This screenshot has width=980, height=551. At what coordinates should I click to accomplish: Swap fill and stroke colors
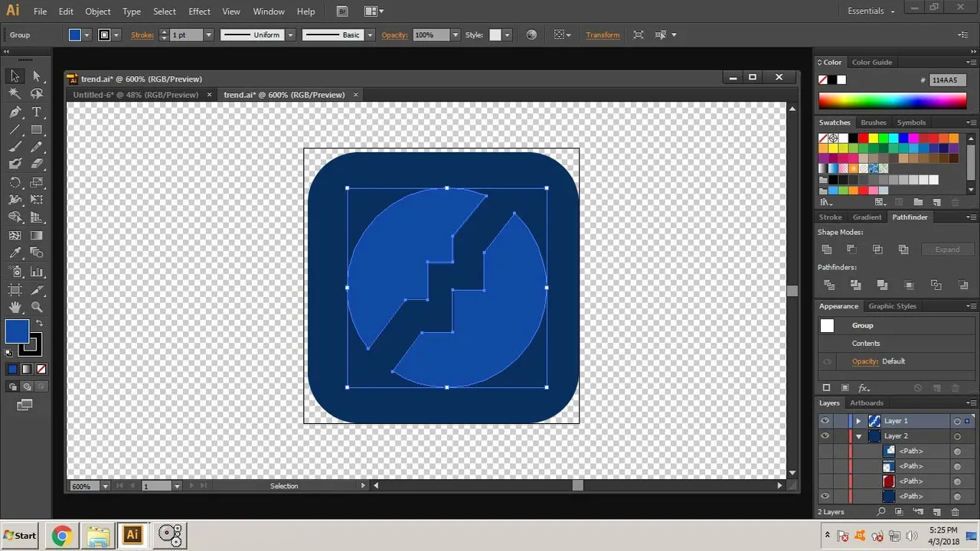coord(39,323)
